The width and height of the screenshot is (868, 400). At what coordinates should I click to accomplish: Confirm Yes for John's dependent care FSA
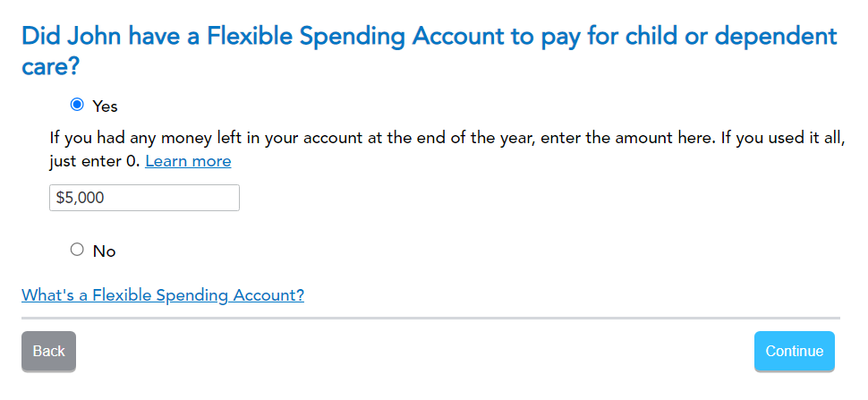(x=77, y=105)
